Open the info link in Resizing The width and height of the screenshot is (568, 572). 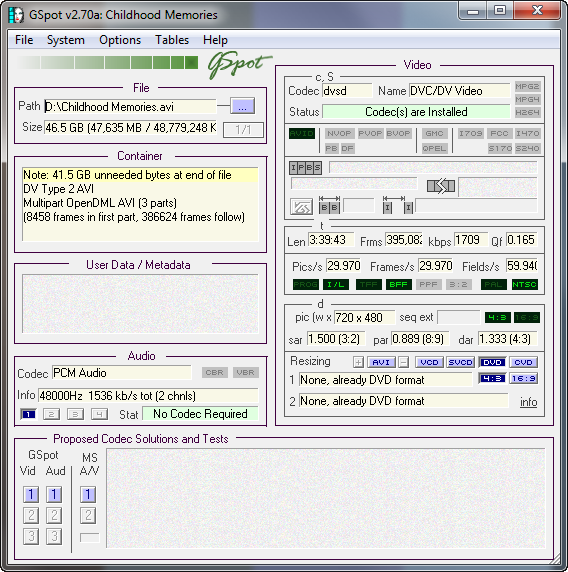point(528,402)
